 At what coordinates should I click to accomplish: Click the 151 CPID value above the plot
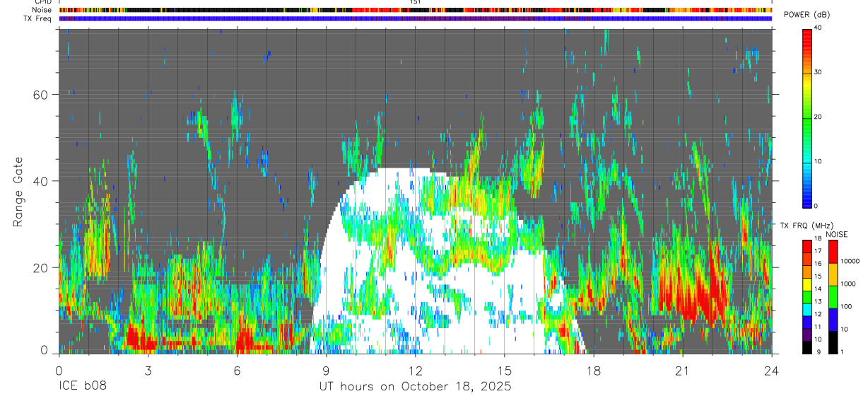point(415,2)
